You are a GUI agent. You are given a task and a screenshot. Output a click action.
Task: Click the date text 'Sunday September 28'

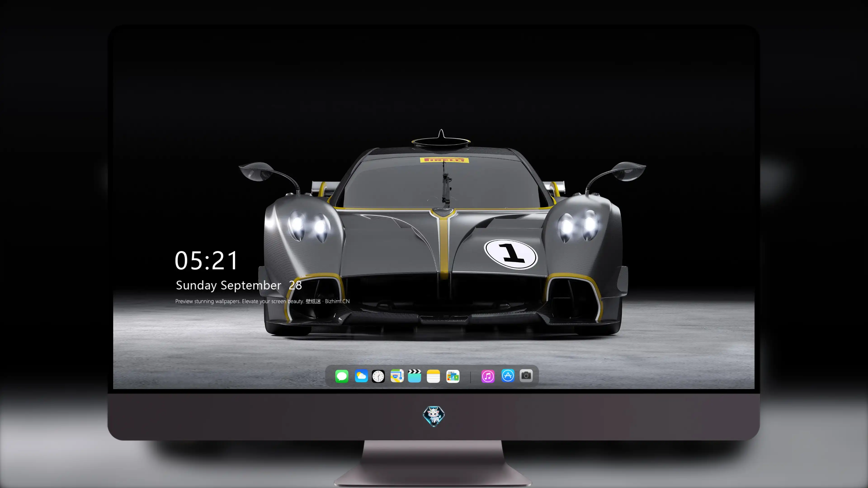pyautogui.click(x=239, y=285)
